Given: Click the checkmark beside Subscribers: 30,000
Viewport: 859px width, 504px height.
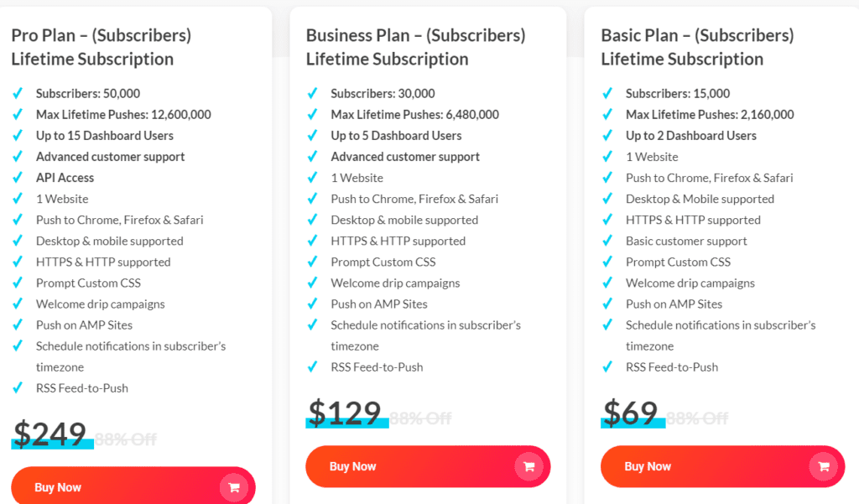Looking at the screenshot, I should (313, 93).
